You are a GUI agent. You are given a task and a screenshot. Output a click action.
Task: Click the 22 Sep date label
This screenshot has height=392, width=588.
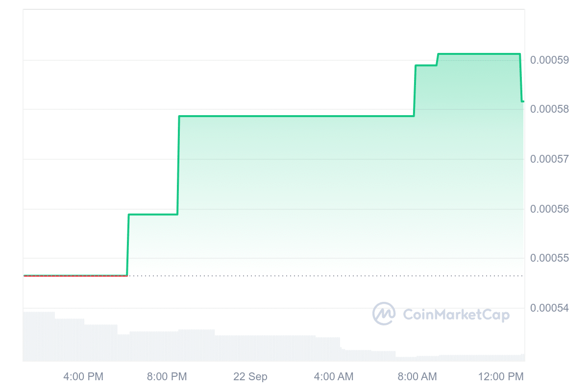click(x=250, y=377)
